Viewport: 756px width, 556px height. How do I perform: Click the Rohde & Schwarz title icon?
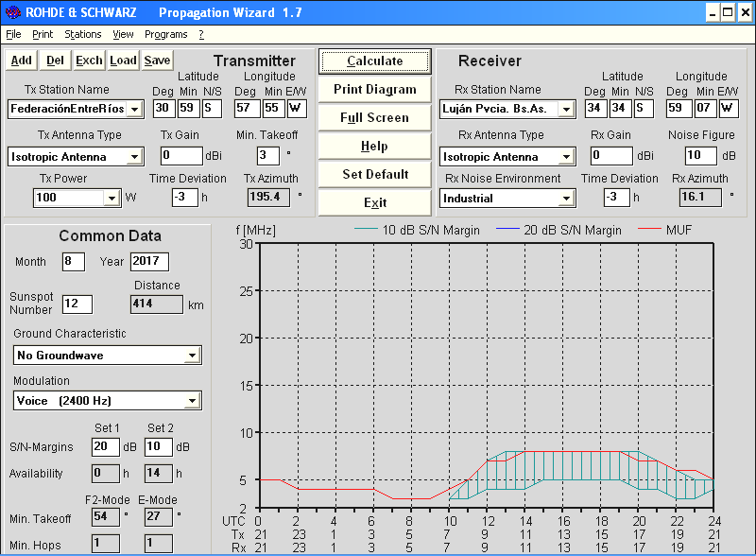click(x=12, y=11)
